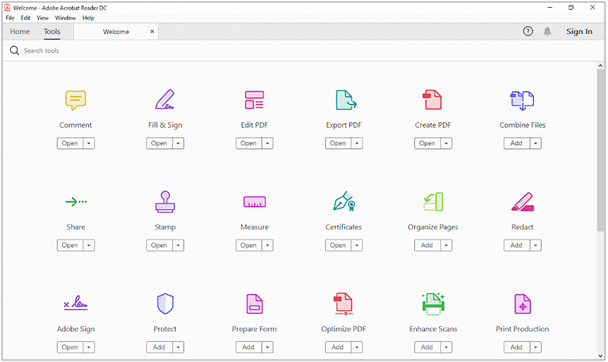The width and height of the screenshot is (608, 362).
Task: Select the Measure ruler icon
Action: (x=254, y=202)
